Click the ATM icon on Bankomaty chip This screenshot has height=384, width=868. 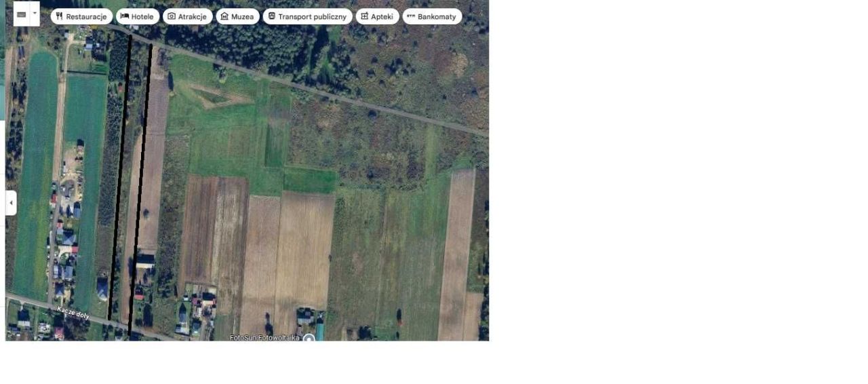tap(411, 16)
